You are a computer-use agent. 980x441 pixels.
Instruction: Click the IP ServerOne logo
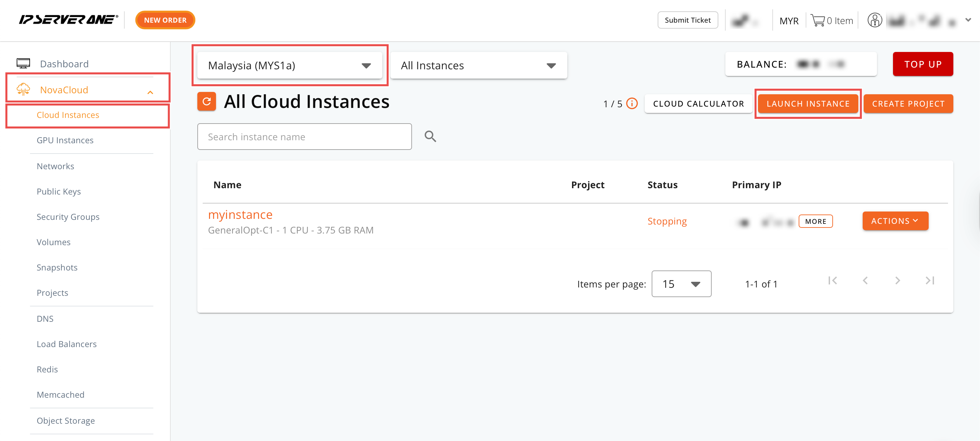click(68, 20)
